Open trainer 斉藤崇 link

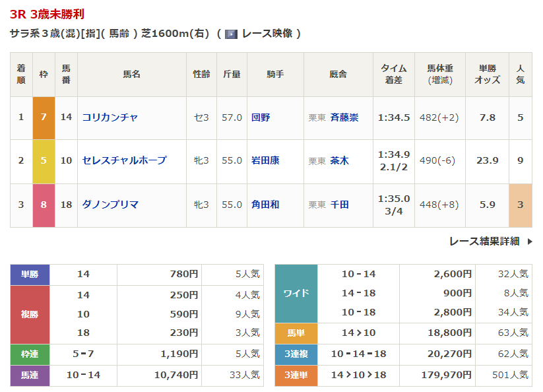(x=344, y=117)
